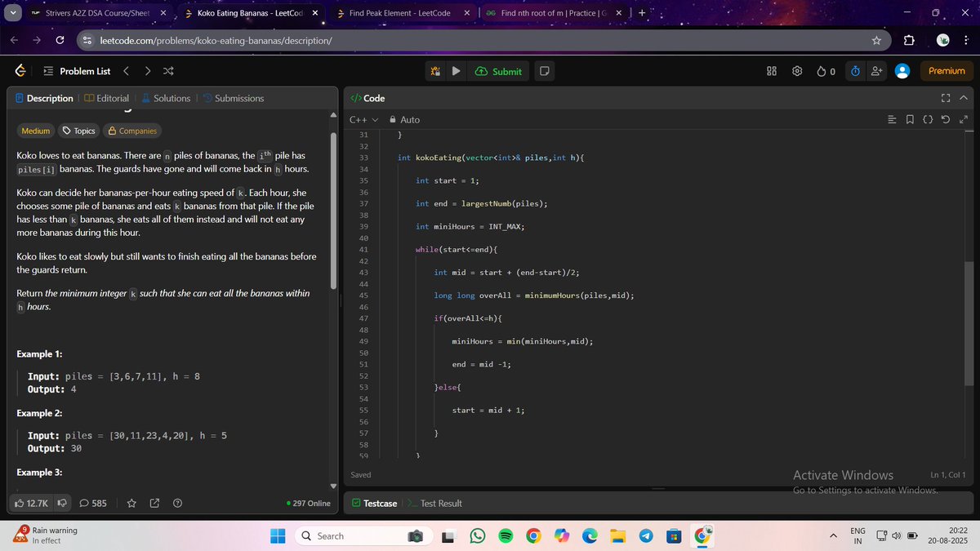Open Telegram from the taskbar
Viewport: 980px width, 551px height.
(646, 536)
